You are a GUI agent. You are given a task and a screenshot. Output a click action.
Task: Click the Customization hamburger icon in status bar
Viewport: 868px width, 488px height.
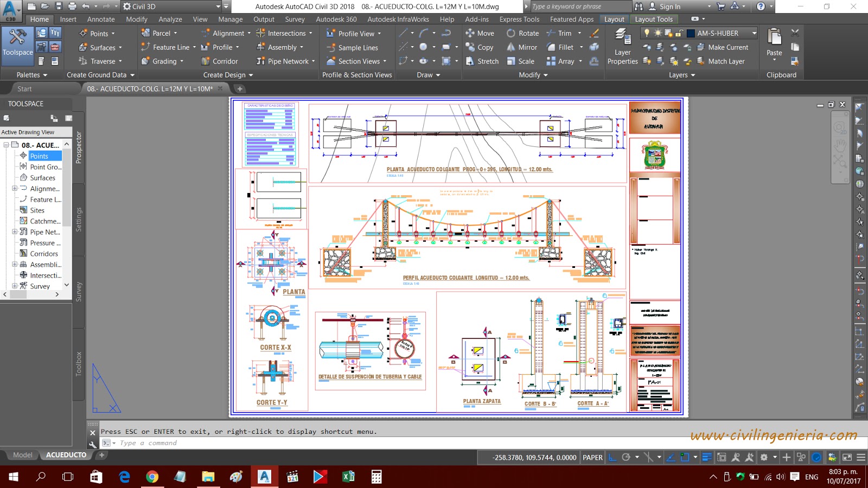pyautogui.click(x=860, y=457)
